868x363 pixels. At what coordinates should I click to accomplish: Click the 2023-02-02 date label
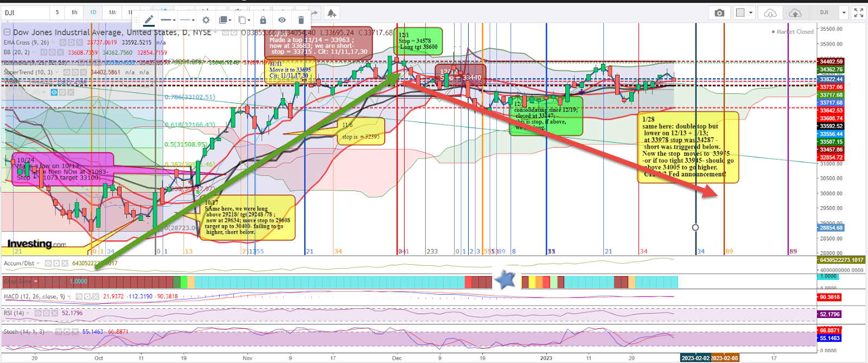pyautogui.click(x=695, y=358)
